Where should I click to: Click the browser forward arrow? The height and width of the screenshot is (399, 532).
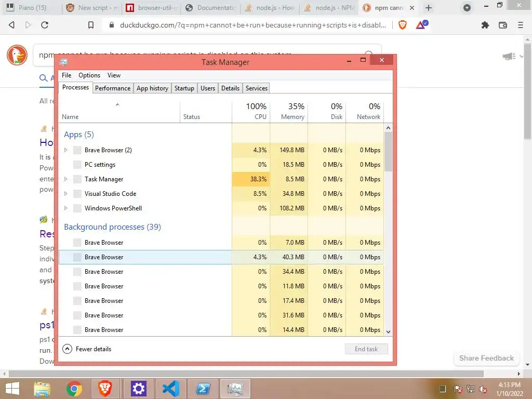pyautogui.click(x=28, y=25)
